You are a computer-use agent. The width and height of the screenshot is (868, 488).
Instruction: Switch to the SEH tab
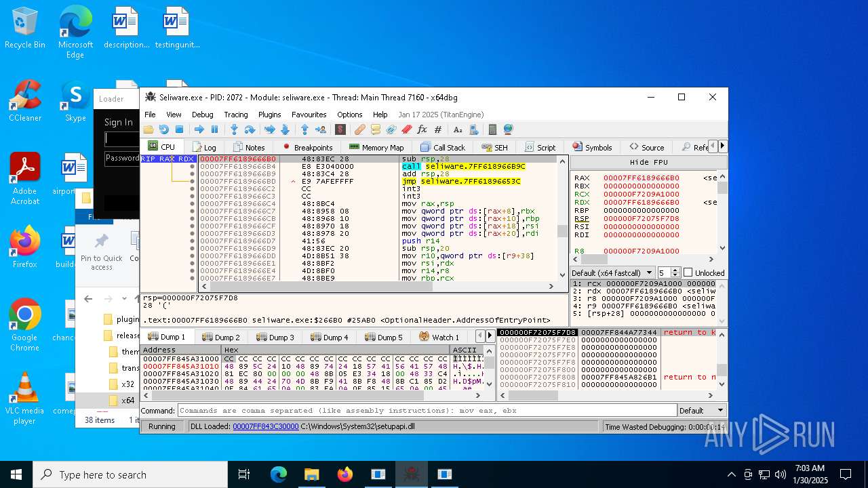pos(494,147)
